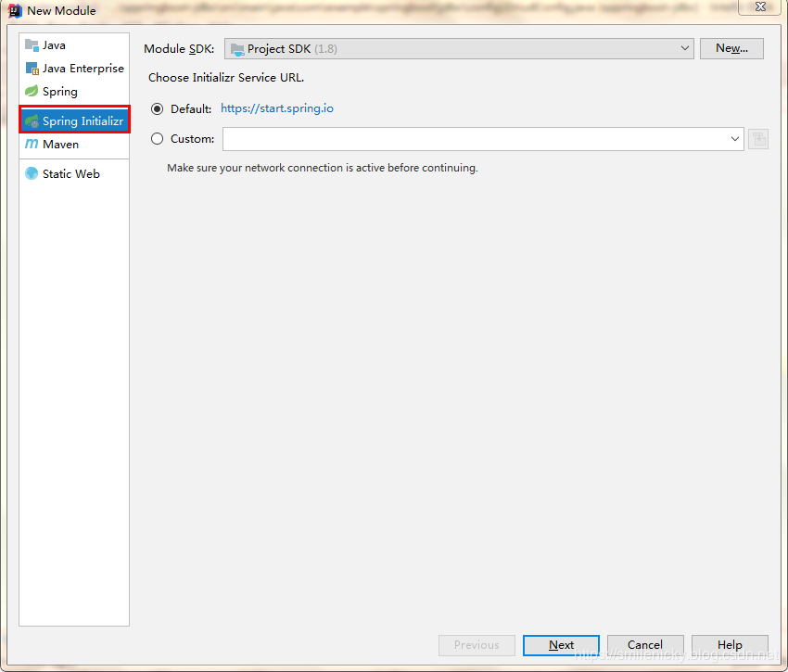Open Help for this dialog

pos(730,645)
